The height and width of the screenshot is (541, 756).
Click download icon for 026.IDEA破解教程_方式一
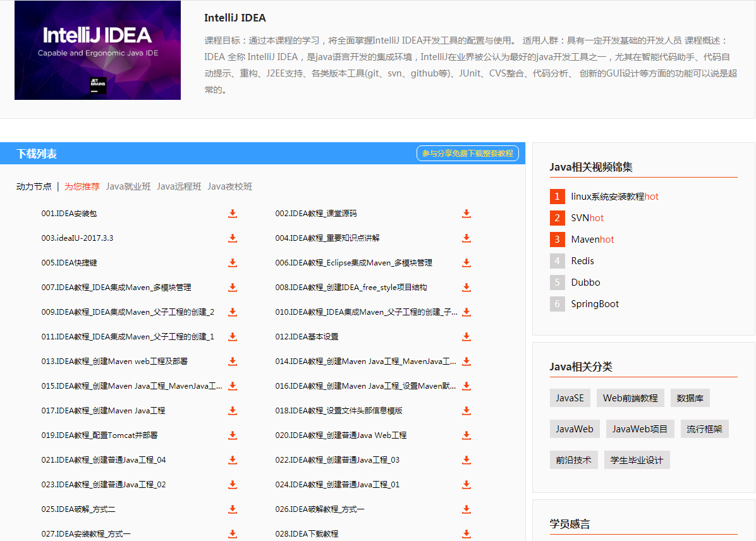click(466, 509)
